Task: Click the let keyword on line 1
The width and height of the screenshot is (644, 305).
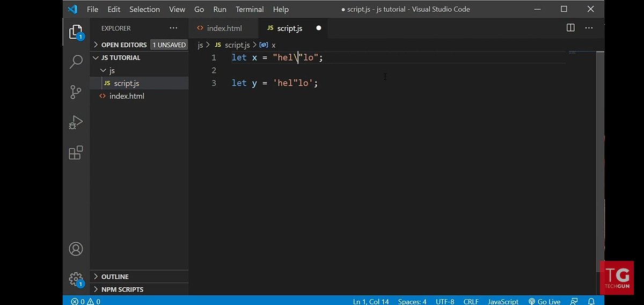Action: 239,57
